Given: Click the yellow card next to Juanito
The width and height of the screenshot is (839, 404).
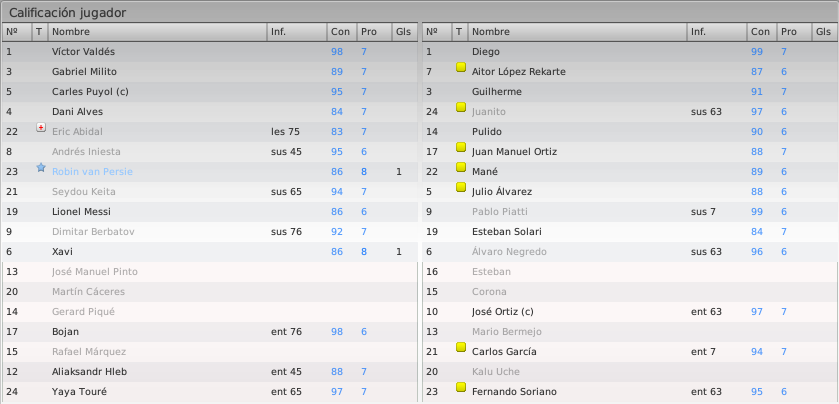Looking at the screenshot, I should (x=461, y=107).
